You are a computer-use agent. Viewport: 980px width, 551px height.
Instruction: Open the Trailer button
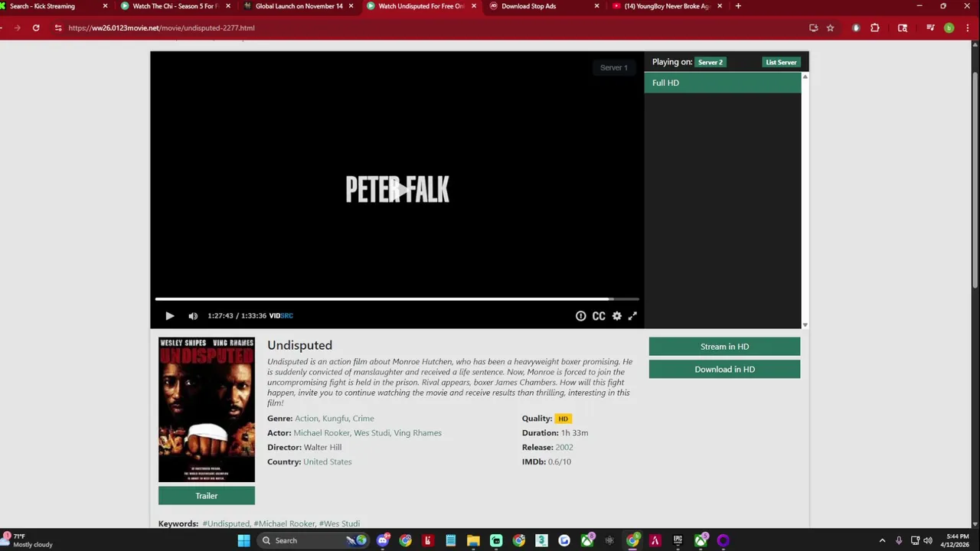coord(207,496)
